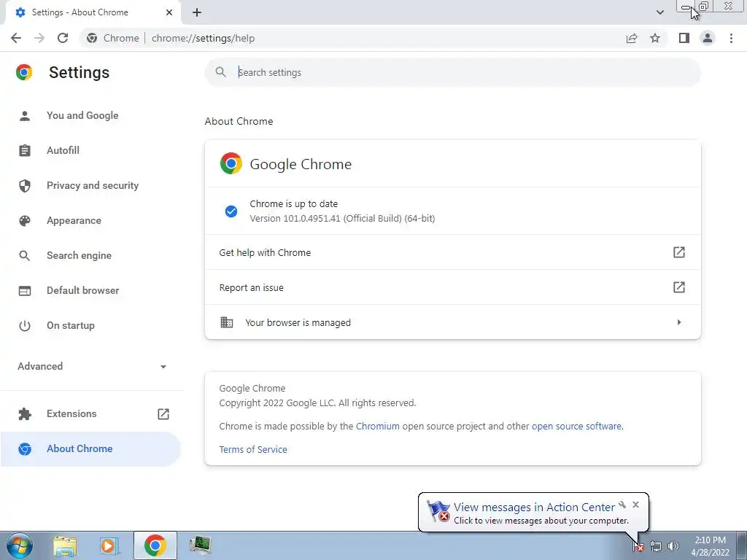Screen dimensions: 747x560
Task: Open the Chrome three-dot menu
Action: (x=731, y=38)
